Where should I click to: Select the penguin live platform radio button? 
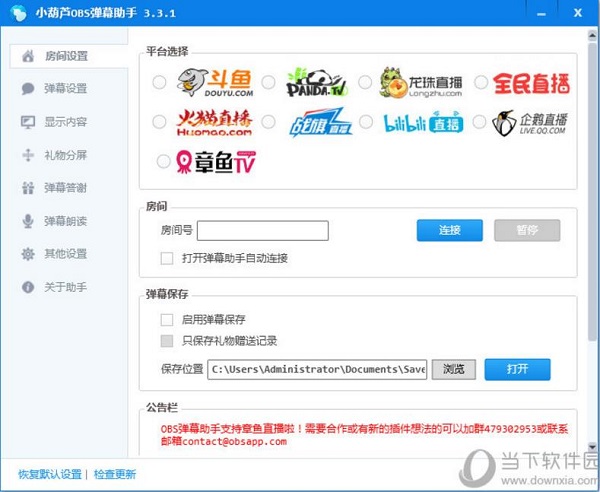pos(479,122)
